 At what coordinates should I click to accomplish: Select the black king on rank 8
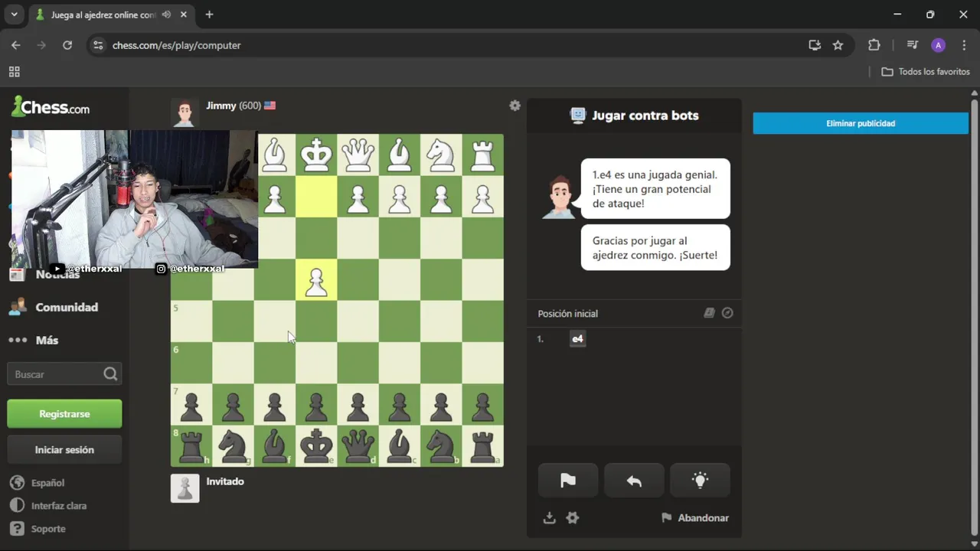tap(316, 446)
